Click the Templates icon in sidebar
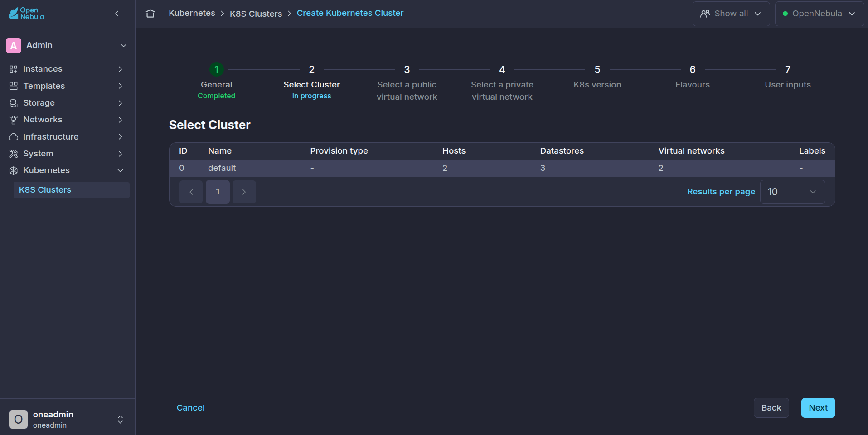The width and height of the screenshot is (868, 435). point(14,86)
